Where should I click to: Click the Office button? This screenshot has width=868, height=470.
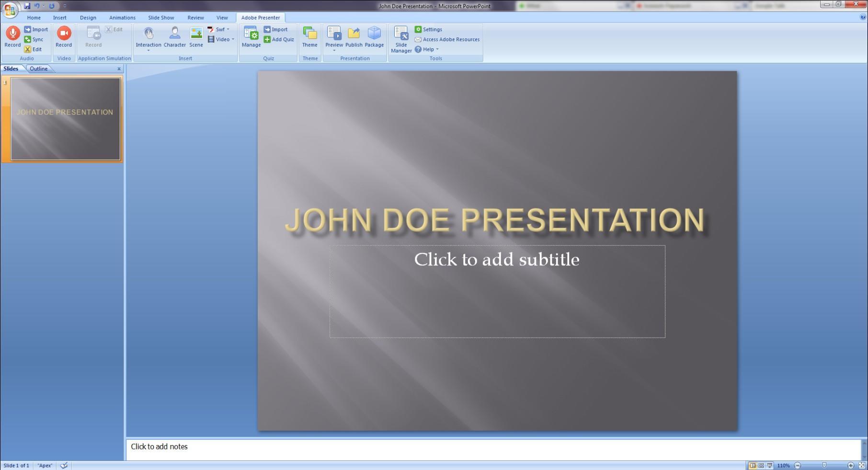click(10, 9)
